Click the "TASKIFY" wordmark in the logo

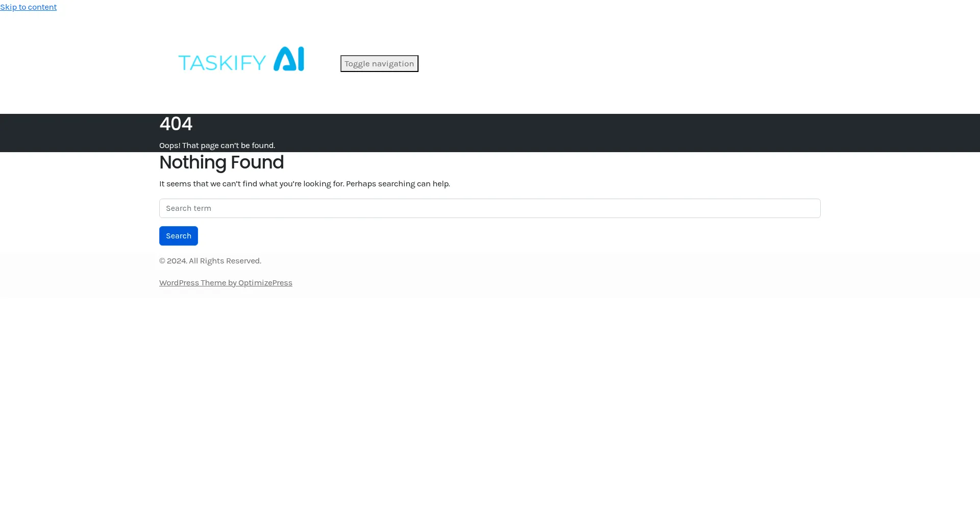click(x=222, y=63)
